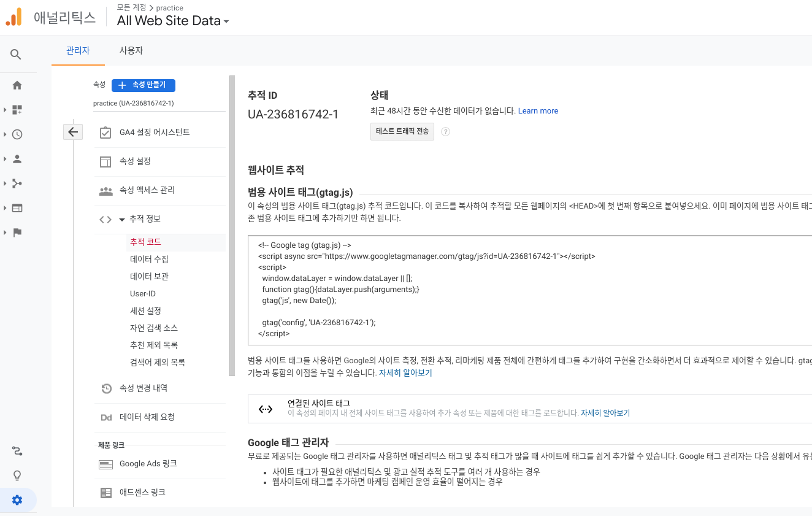812x516 pixels.
Task: Go to Home via the house icon
Action: click(x=17, y=85)
